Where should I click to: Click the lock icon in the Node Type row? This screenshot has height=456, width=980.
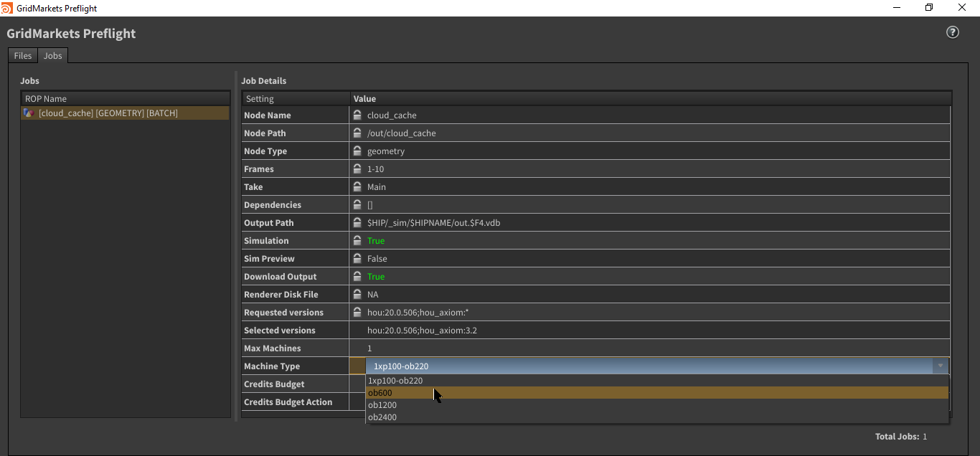357,151
